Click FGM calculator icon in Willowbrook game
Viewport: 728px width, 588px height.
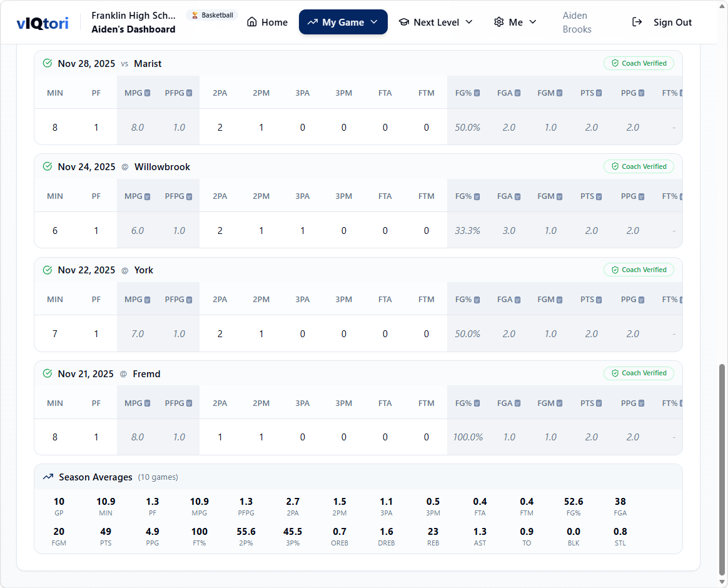pyautogui.click(x=559, y=196)
